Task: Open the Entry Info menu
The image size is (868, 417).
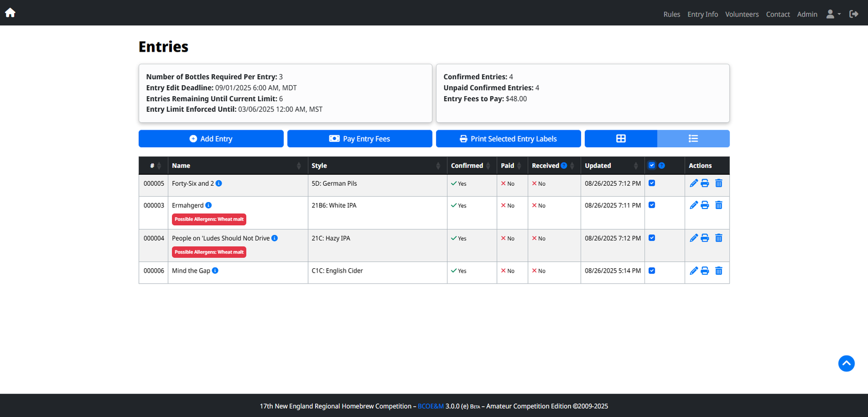Action: [x=703, y=14]
